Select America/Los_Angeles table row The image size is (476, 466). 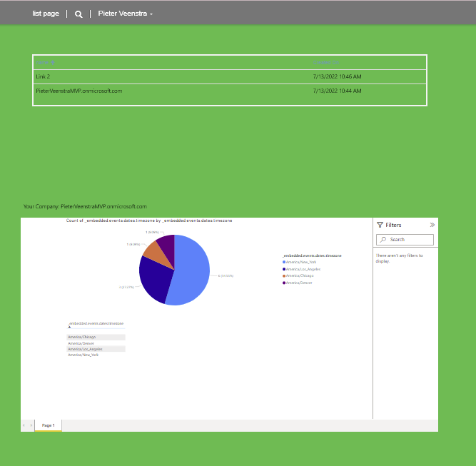point(96,349)
